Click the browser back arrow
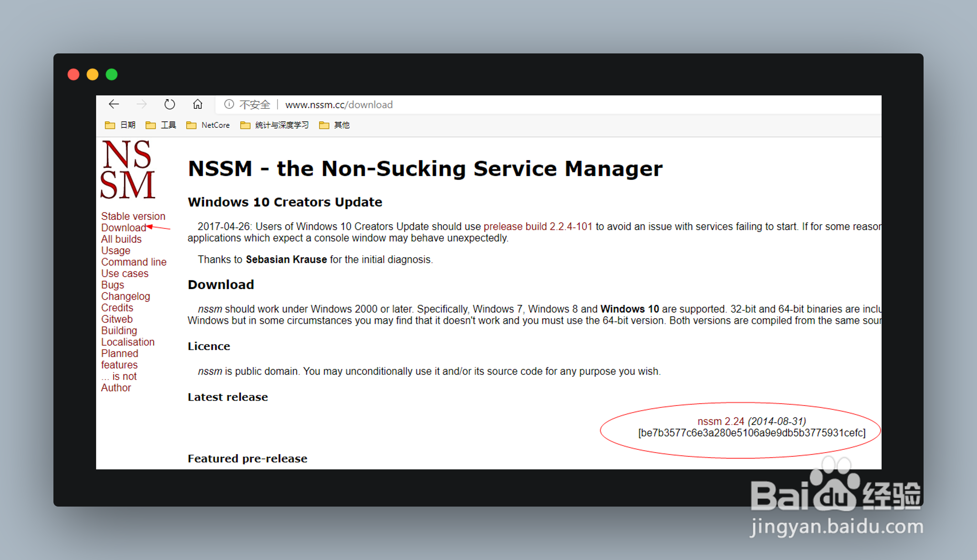Image resolution: width=977 pixels, height=560 pixels. tap(114, 104)
